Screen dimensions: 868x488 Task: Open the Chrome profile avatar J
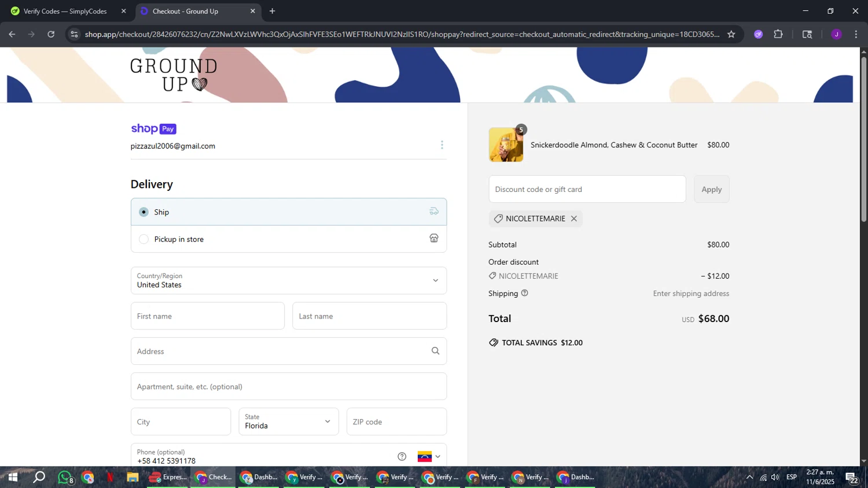836,34
